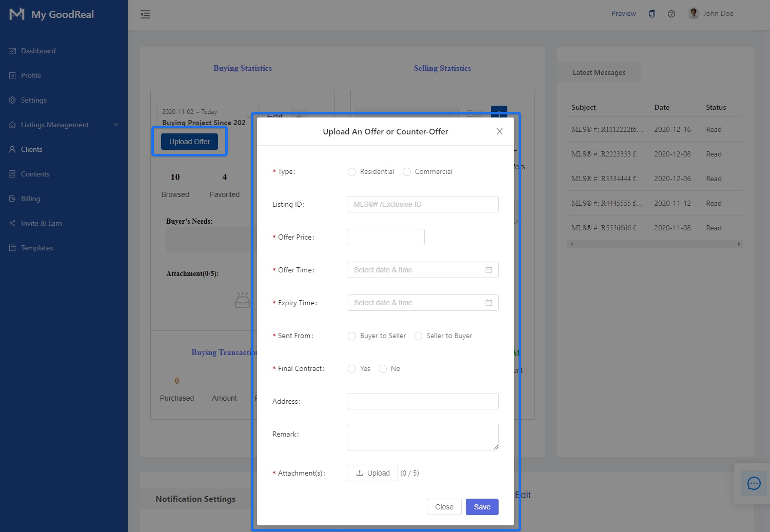Click the calendar icon in Expiry Time
Screen dimensions: 770x532
[488, 303]
